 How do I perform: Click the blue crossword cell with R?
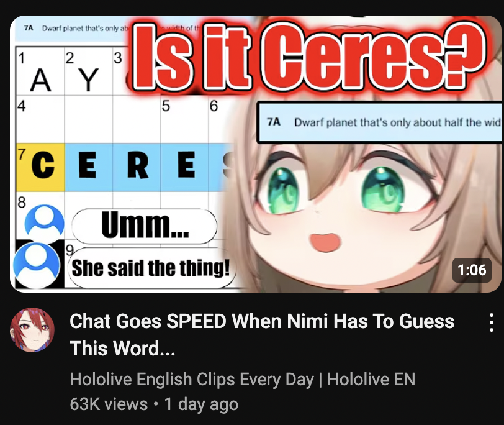point(137,167)
